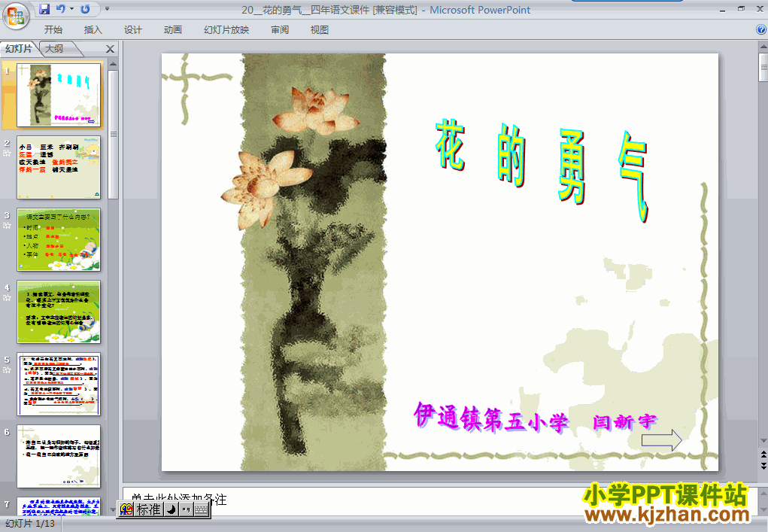The height and width of the screenshot is (532, 768).
Task: Click main editing area scroll-up arrow
Action: (x=763, y=47)
